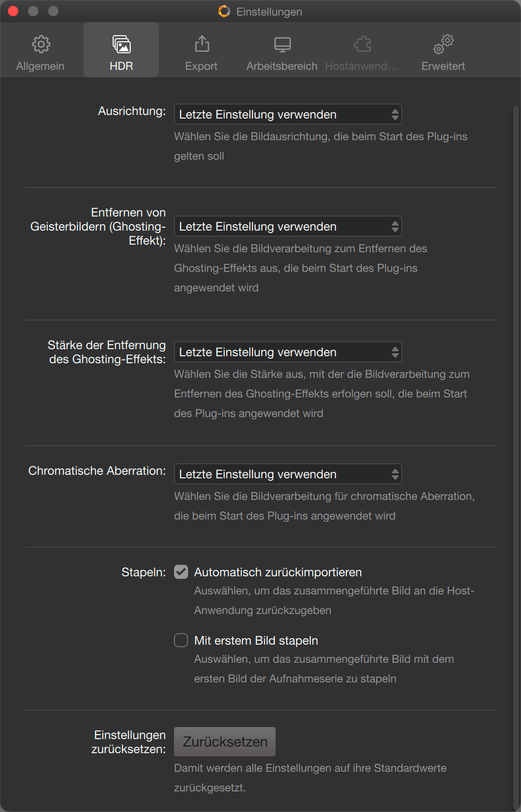Click the vertical scrollbar on the right edge
Viewport: 521px width, 812px height.
(515, 452)
